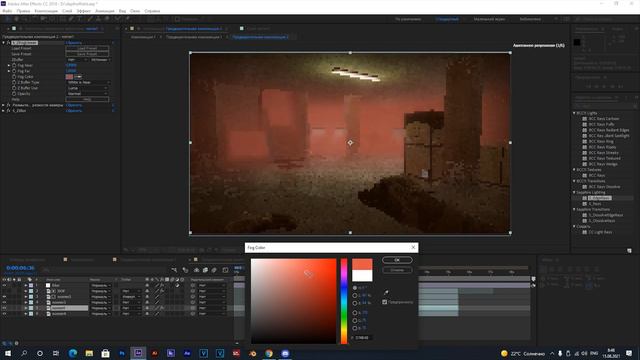Click the hue slider strip
640x360 pixels.
(344, 301)
